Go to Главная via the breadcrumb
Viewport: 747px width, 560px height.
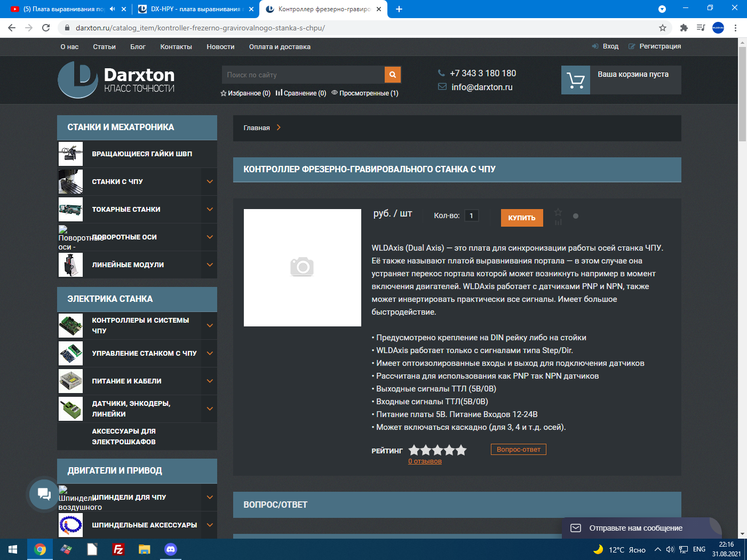coord(257,128)
